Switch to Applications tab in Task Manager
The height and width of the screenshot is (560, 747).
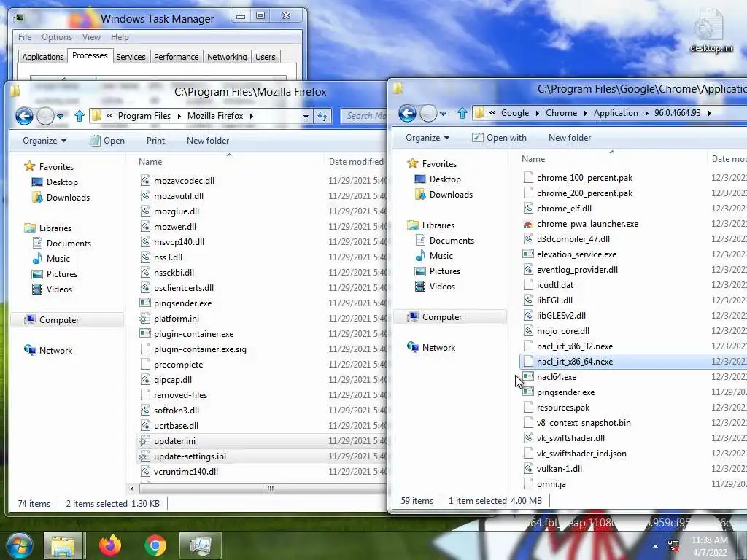coord(43,57)
